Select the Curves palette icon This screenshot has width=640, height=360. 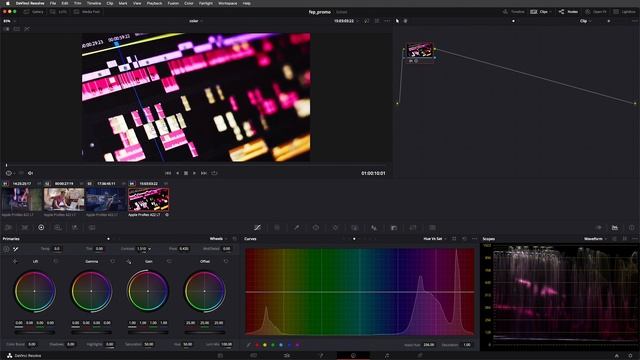257,227
